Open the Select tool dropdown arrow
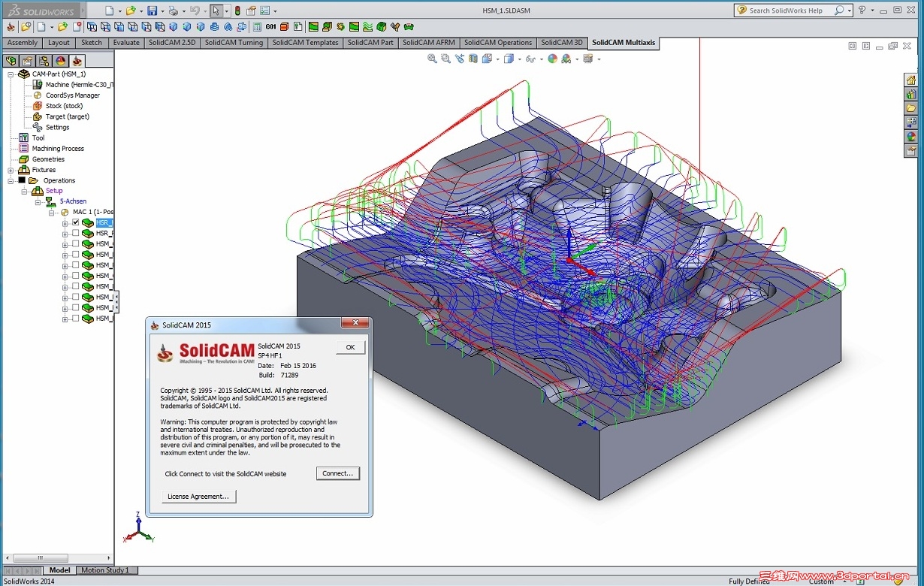The width and height of the screenshot is (924, 586). [227, 11]
